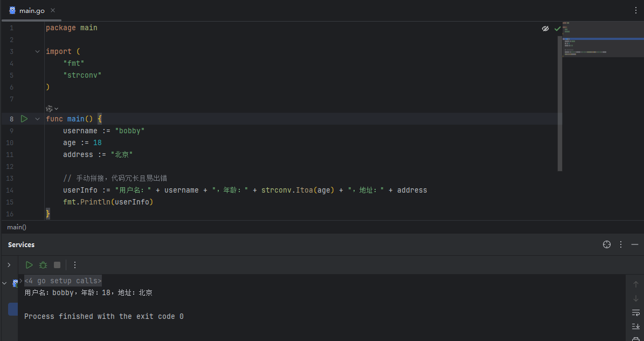
Task: Click line number 14 in the gutter
Action: coord(10,190)
